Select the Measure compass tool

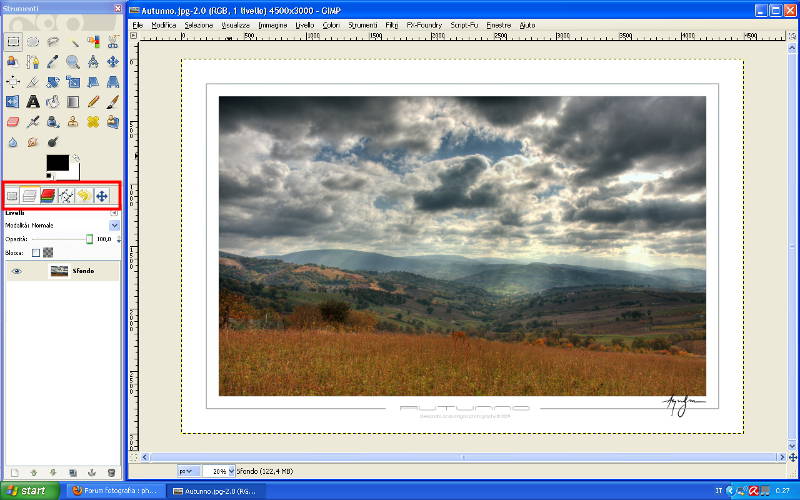pos(93,62)
